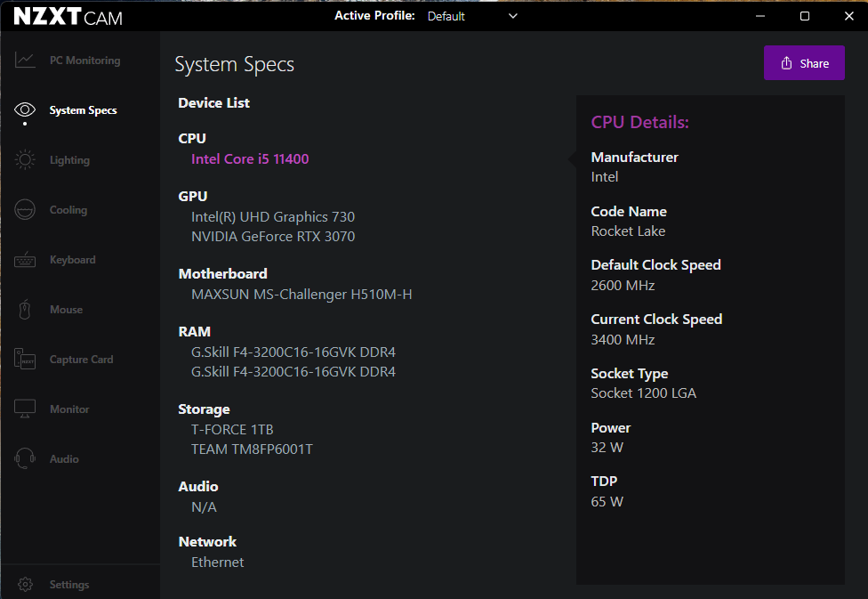Screen dimensions: 868x599
Task: Click the 2600 MHz default clock value
Action: click(x=623, y=286)
